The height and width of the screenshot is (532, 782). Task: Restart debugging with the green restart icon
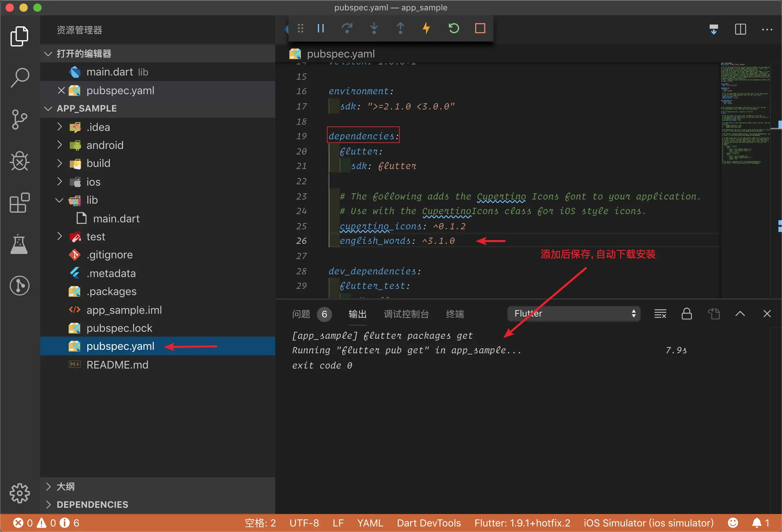(x=453, y=28)
